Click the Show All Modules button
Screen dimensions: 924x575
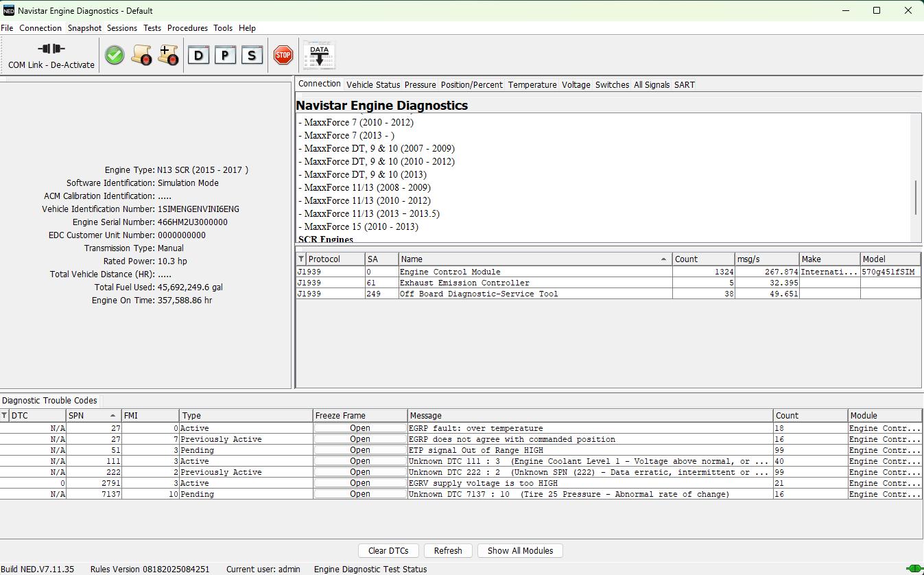pos(519,550)
